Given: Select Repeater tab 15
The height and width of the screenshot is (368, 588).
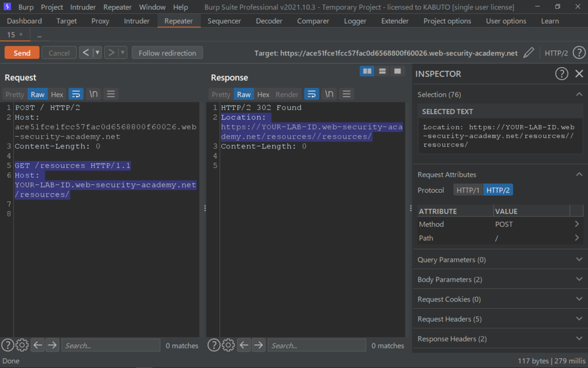Looking at the screenshot, I should (15, 35).
